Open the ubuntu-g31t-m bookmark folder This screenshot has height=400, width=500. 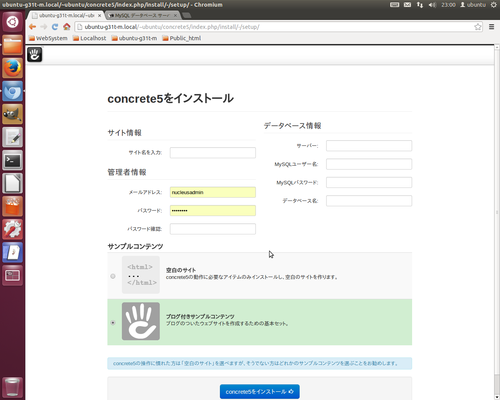(x=134, y=38)
